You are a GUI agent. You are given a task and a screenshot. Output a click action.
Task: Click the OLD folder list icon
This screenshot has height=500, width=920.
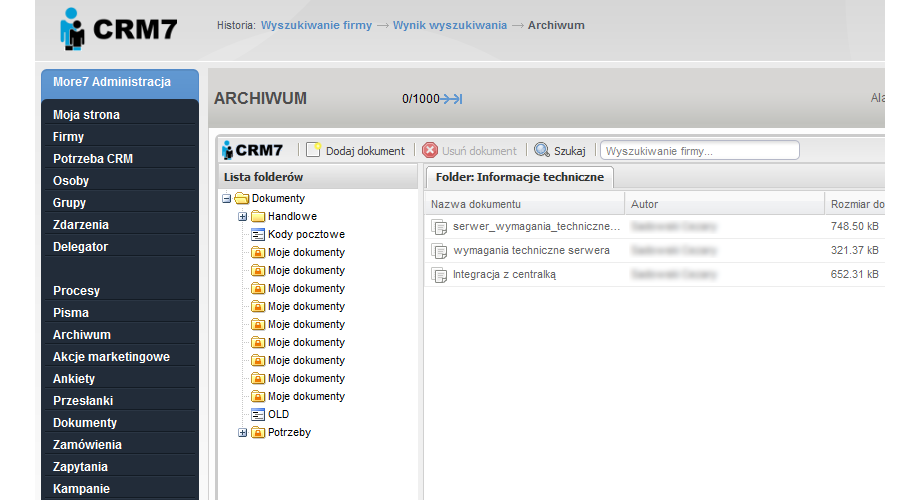tap(258, 414)
